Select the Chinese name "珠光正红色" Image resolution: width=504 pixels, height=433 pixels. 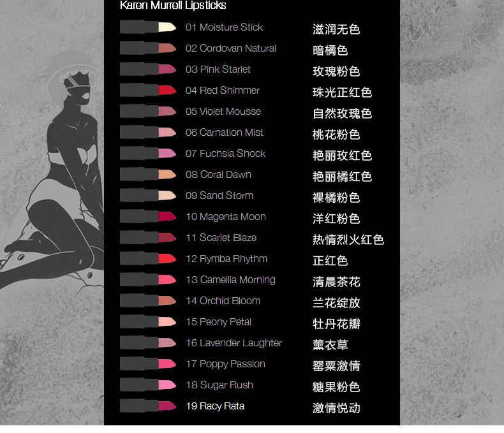coord(343,92)
